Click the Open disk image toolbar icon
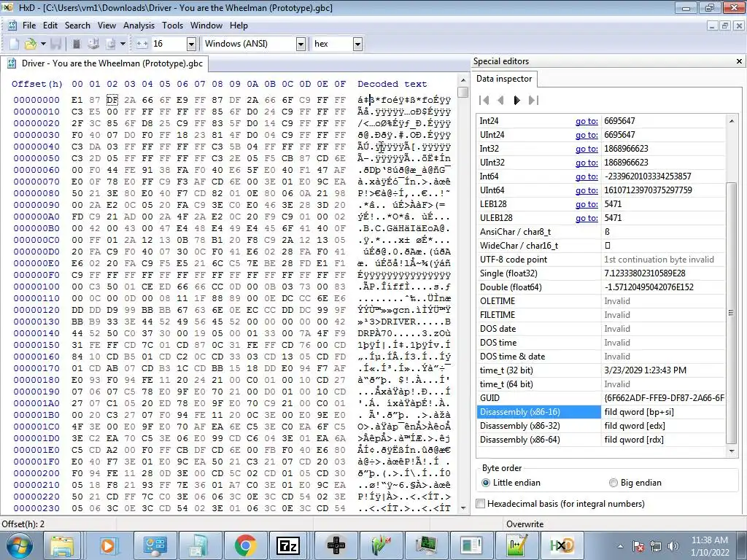 click(x=111, y=44)
